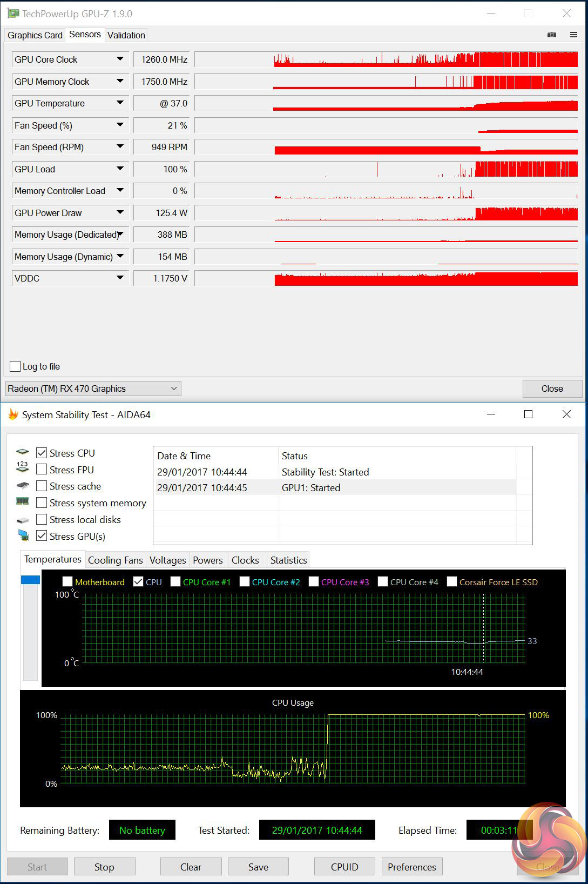The image size is (588, 884).
Task: Switch to the Cooling Fans tab
Action: point(116,560)
